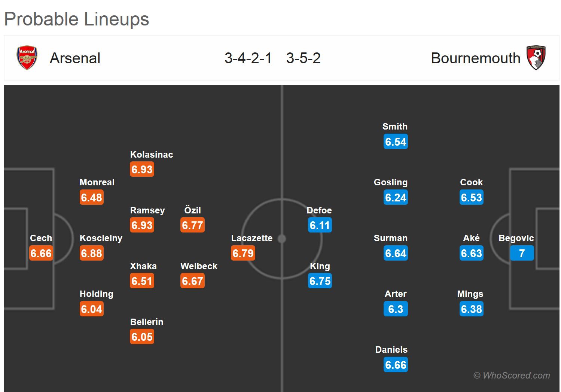Image resolution: width=561 pixels, height=392 pixels.
Task: Click the Aké player name
Action: coord(471,238)
